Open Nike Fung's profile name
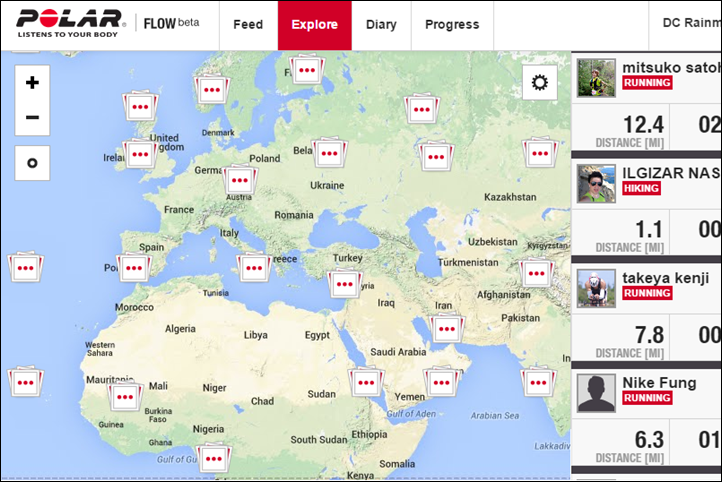This screenshot has width=722, height=482. tap(659, 383)
